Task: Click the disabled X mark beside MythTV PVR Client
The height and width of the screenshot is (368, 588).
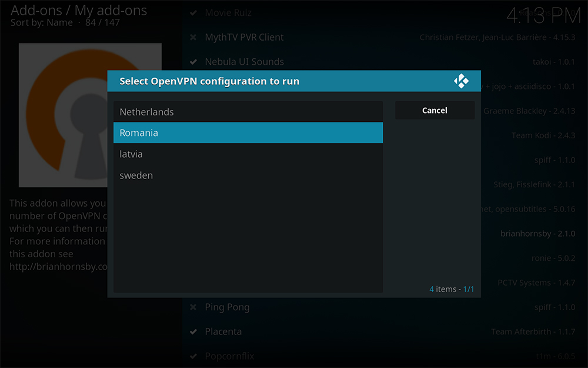Action: (193, 37)
